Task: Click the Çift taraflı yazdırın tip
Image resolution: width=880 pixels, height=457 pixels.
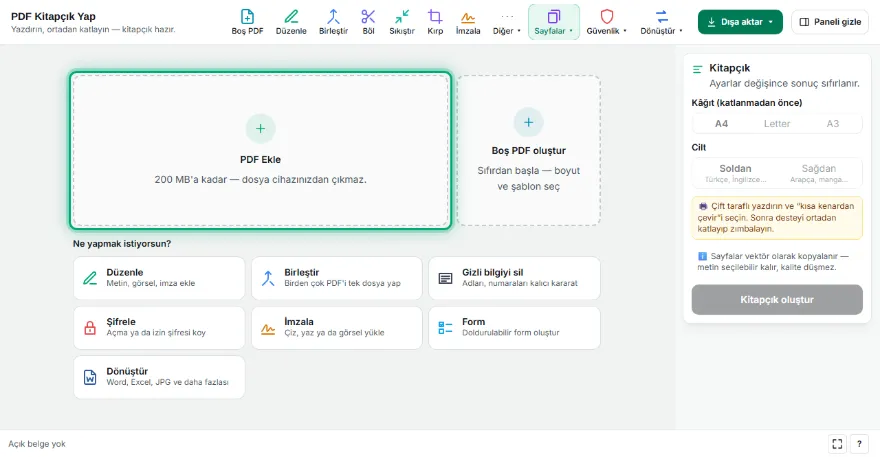Action: point(777,218)
